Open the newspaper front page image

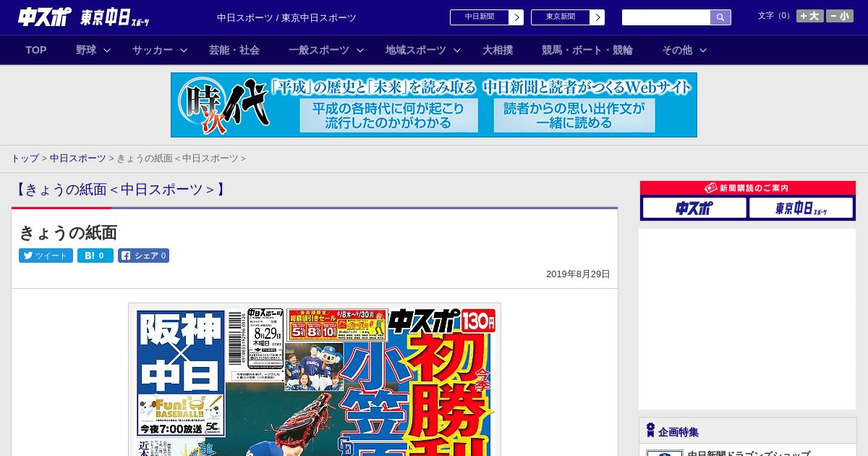(315, 380)
